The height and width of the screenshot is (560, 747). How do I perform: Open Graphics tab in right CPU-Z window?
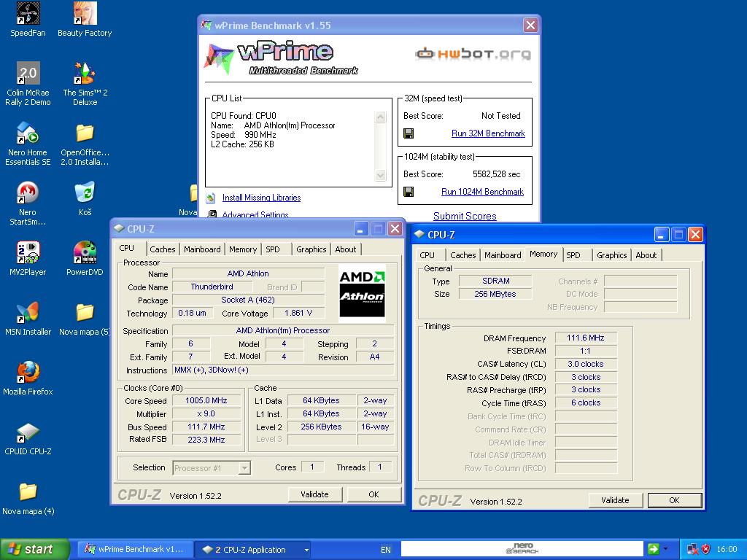(612, 255)
